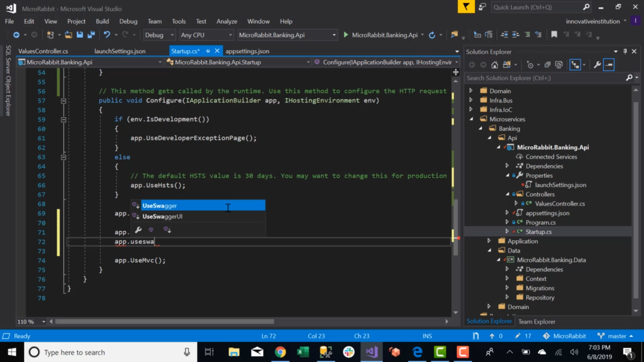Viewport: 644px width, 362px height.
Task: Expand the Infra.Bus folder
Action: [x=471, y=100]
